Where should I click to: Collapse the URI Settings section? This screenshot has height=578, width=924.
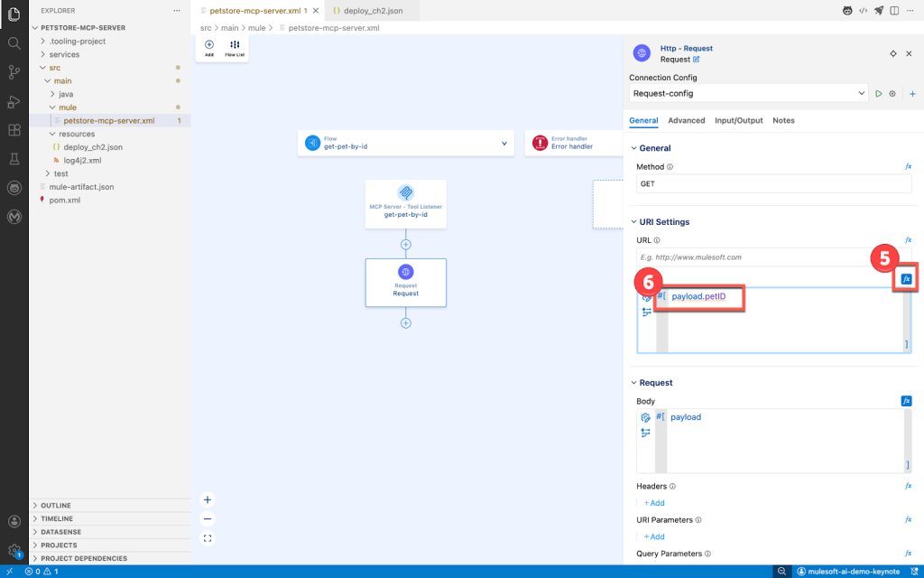[x=633, y=221]
